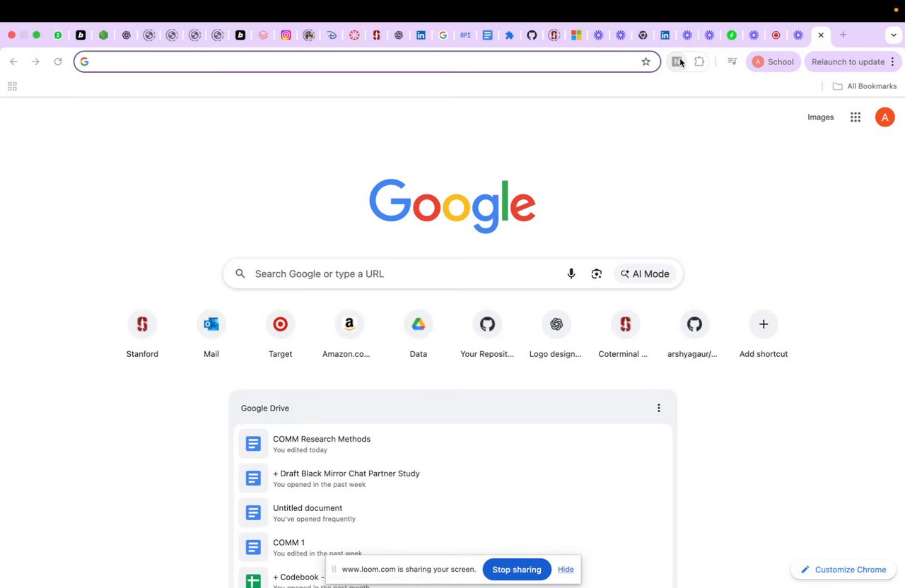Search by image with Lens icon
Viewport: 905px width, 588px height.
597,274
